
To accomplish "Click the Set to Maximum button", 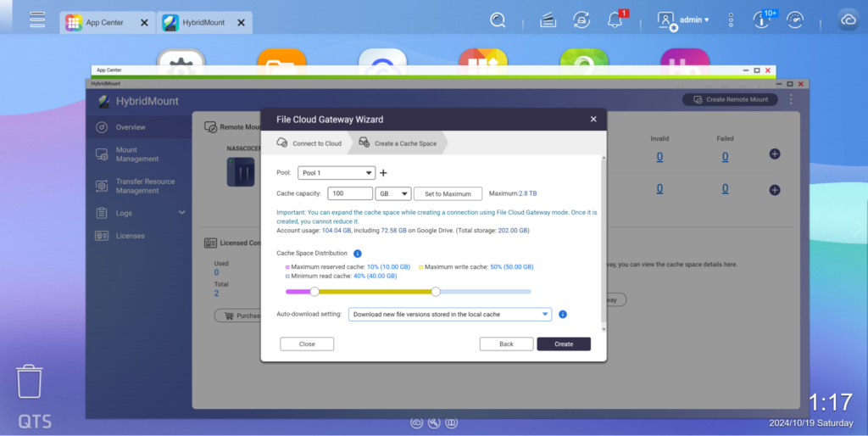I will [448, 193].
